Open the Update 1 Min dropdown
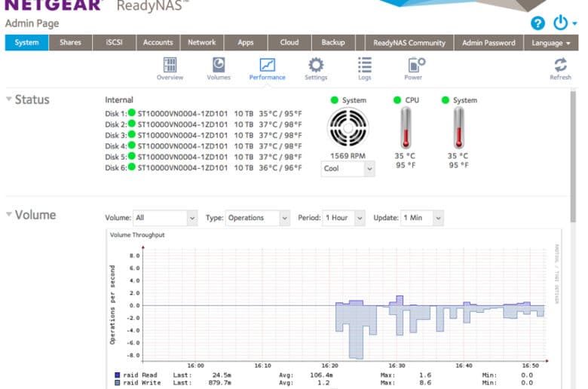This screenshot has height=389, width=588. [x=422, y=218]
